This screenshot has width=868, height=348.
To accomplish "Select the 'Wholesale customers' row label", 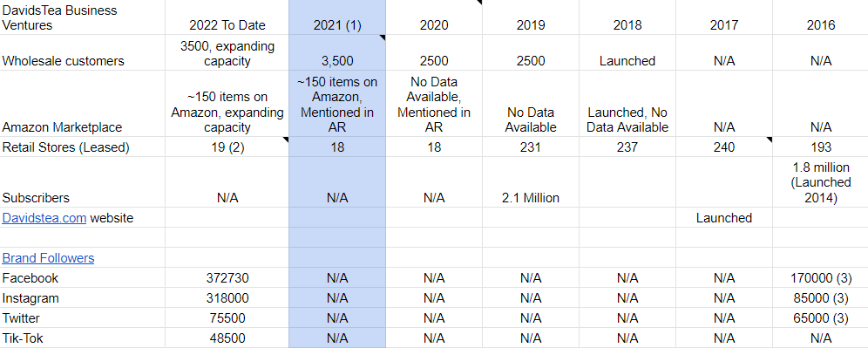I will click(83, 52).
